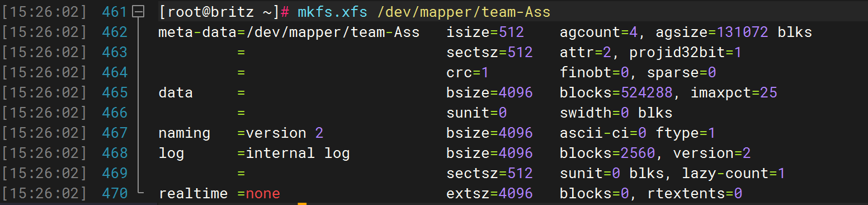This screenshot has height=205, width=868.
Task: Click rtextents=0 text
Action: coord(695,193)
